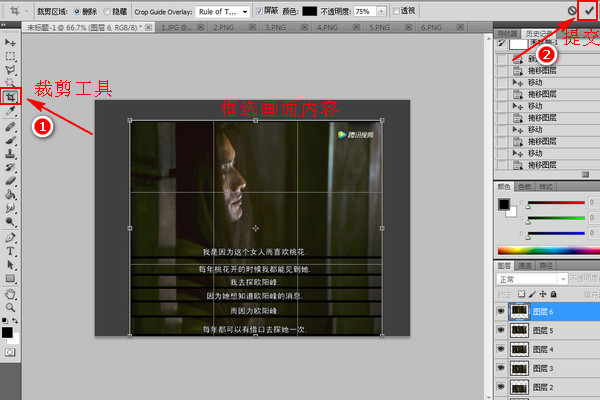
Task: Hide 图层 6 with its eye icon
Action: 501,311
